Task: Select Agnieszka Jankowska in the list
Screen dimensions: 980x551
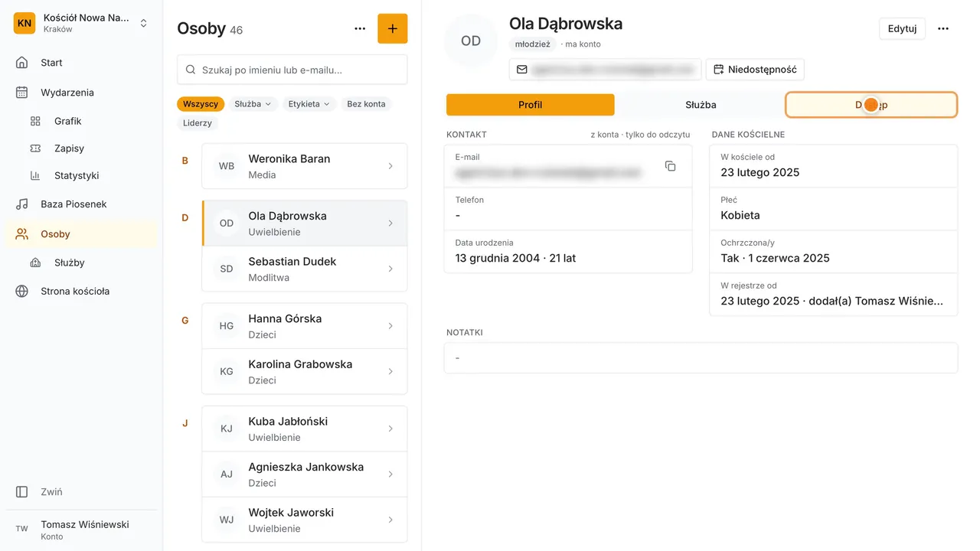Action: (x=305, y=474)
